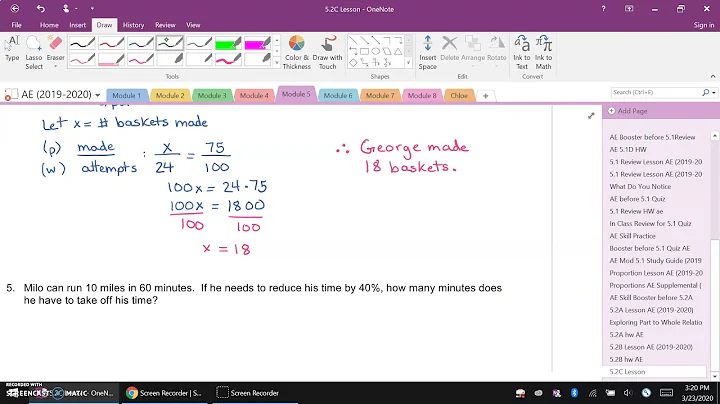Open page What Do You Notice
The height and width of the screenshot is (404, 720).
pos(640,186)
